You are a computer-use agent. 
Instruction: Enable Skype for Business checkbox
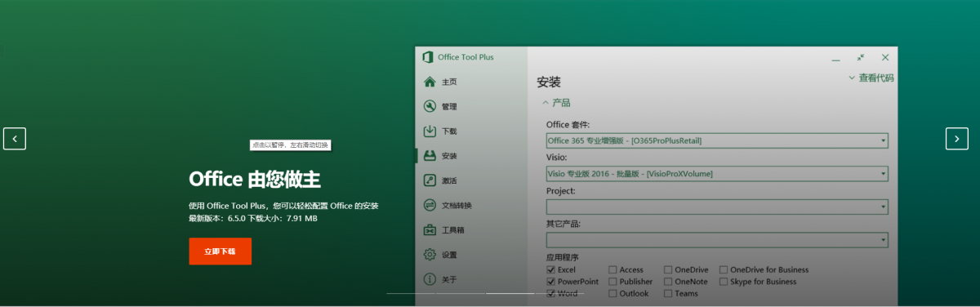[x=724, y=282]
